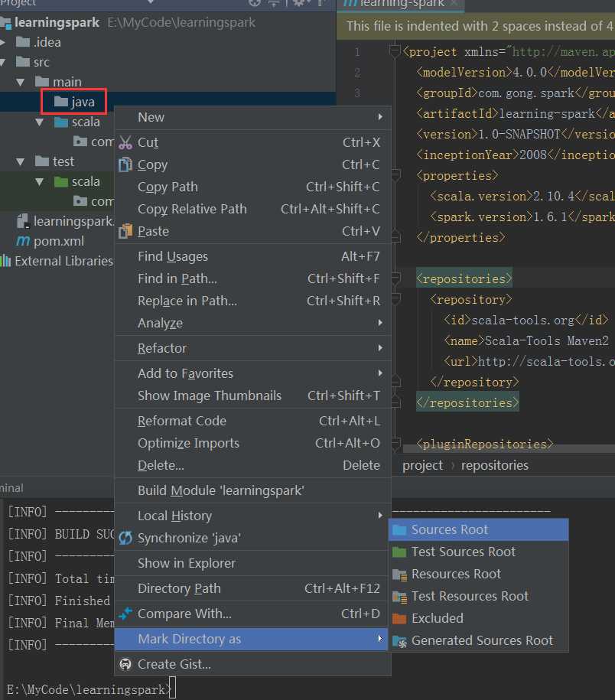The height and width of the screenshot is (700, 615).
Task: Click the .idea folder icon
Action: [x=23, y=42]
